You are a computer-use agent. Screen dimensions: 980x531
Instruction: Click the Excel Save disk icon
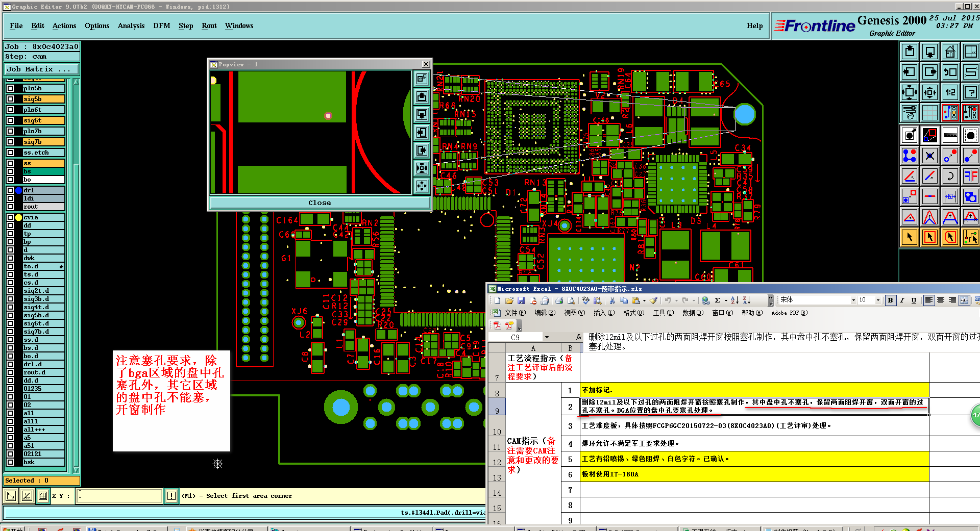tap(521, 300)
